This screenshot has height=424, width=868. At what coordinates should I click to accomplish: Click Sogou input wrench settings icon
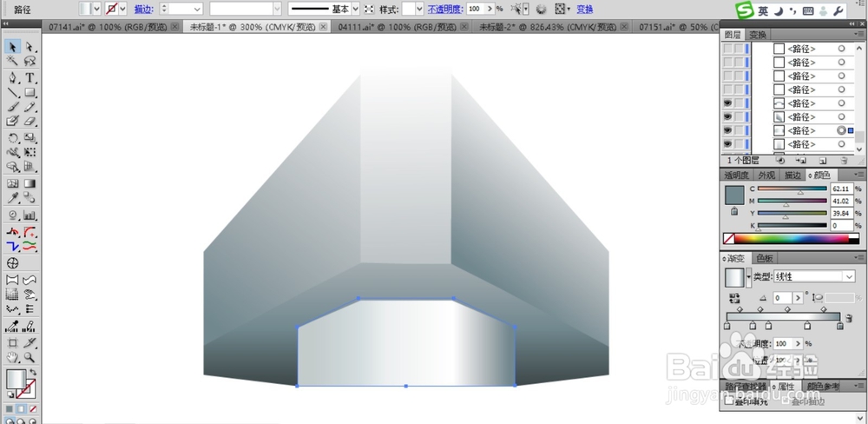point(838,10)
